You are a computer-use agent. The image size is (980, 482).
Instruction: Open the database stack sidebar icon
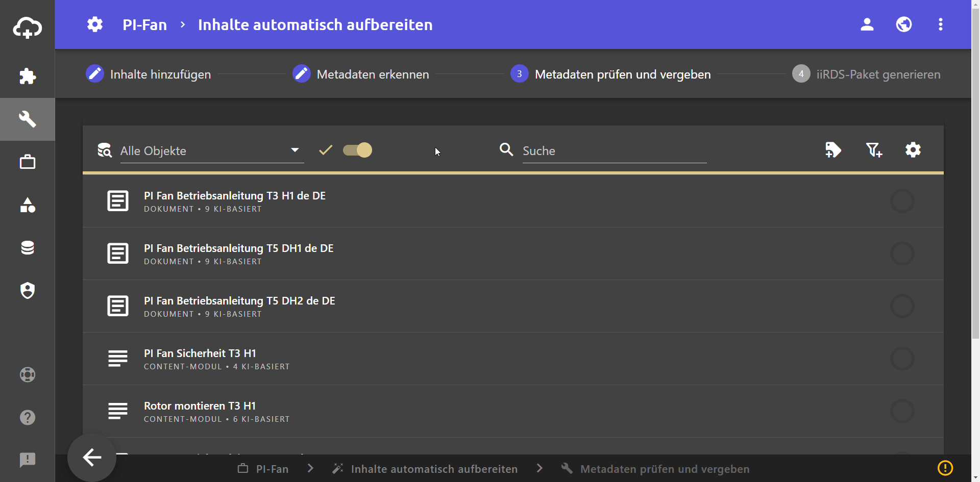point(28,248)
